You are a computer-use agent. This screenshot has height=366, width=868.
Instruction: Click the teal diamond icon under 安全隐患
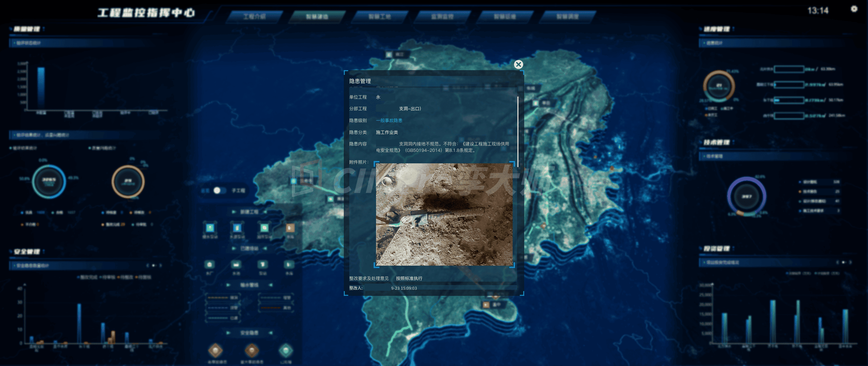click(x=286, y=350)
